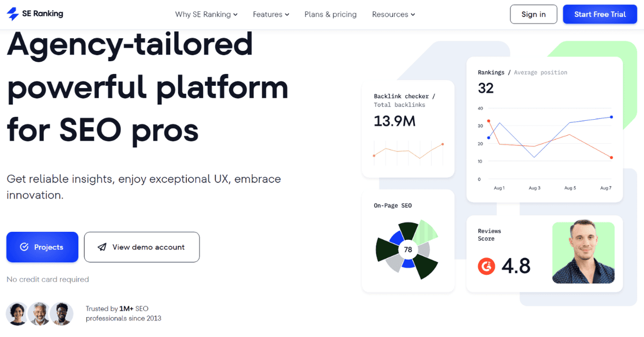Click the blue endpoint on Rankings chart

point(611,117)
